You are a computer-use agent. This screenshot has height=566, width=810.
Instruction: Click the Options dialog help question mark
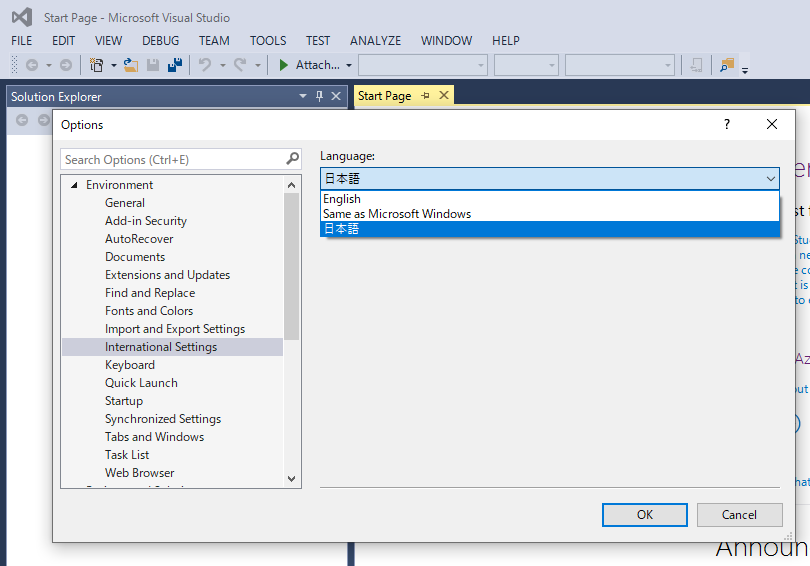coord(727,124)
